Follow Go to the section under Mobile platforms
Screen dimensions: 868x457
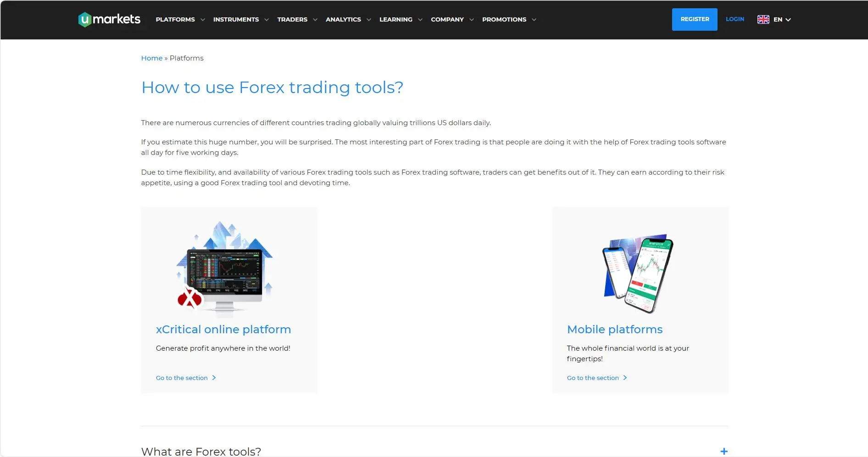[593, 378]
